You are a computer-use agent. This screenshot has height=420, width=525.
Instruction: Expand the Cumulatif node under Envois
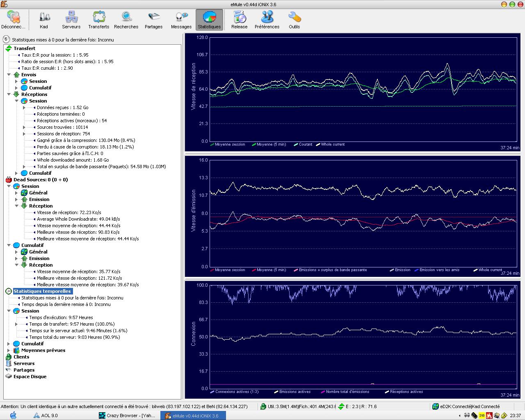coord(16,88)
